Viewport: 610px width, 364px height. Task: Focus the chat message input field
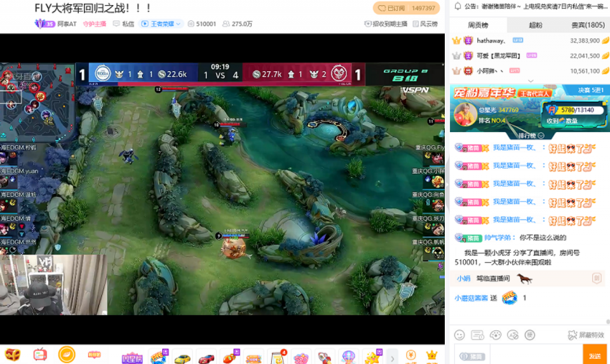[536, 355]
